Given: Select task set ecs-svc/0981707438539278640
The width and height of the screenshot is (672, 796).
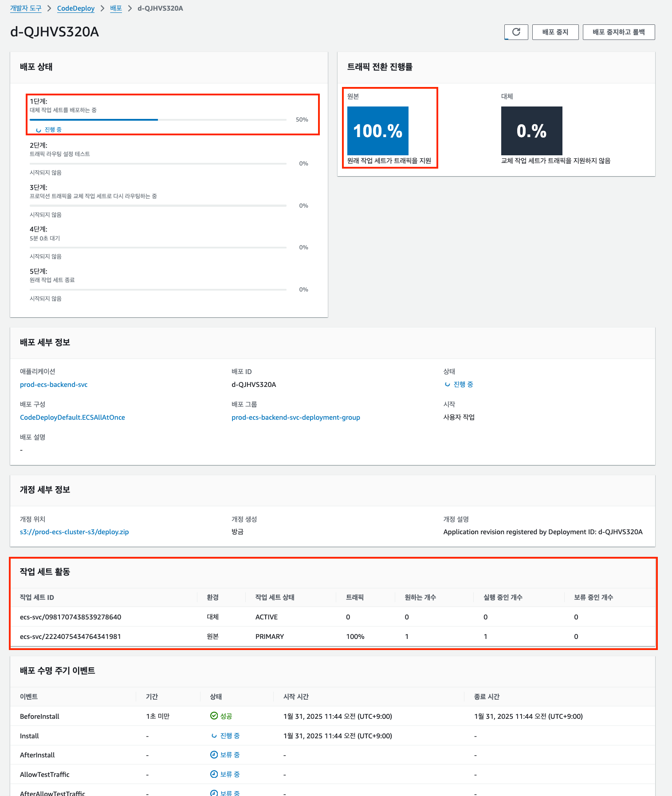Looking at the screenshot, I should coord(71,617).
